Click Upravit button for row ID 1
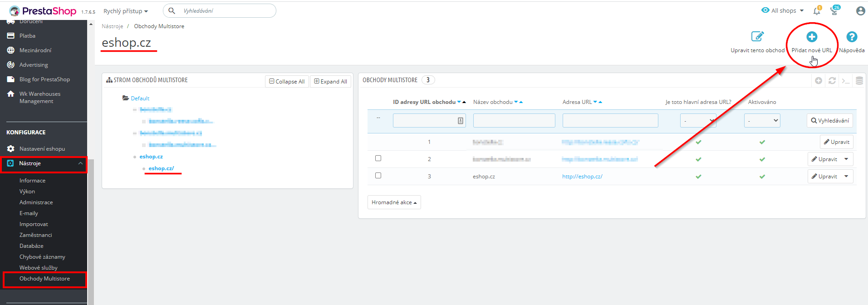This screenshot has width=868, height=305. pyautogui.click(x=837, y=142)
